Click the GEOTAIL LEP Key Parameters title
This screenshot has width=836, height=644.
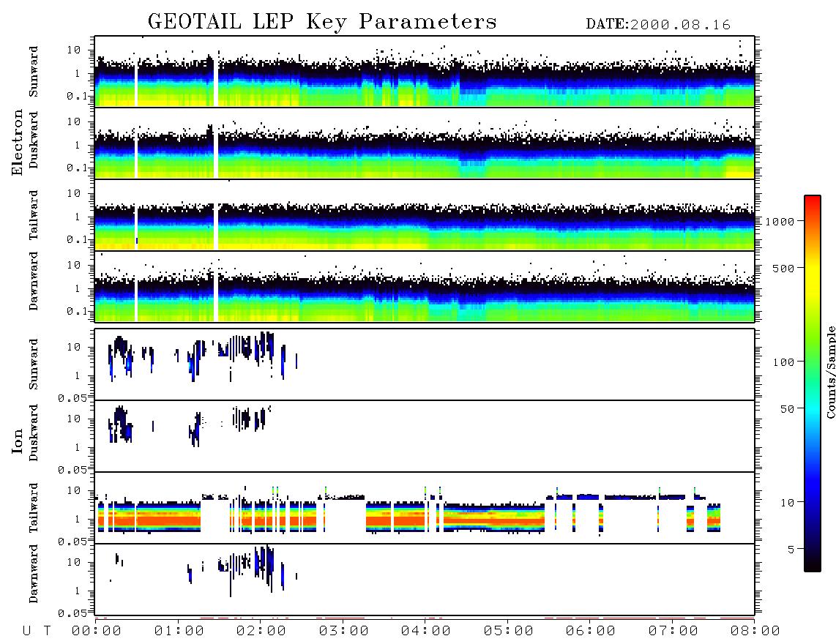[x=322, y=23]
